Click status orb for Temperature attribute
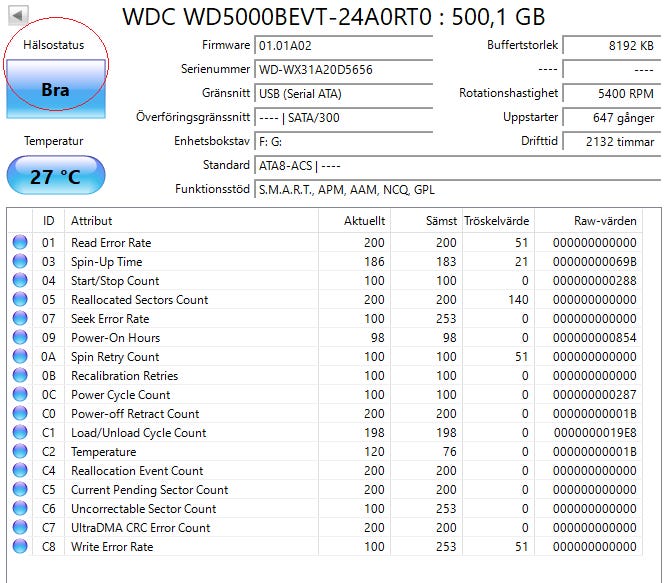The width and height of the screenshot is (668, 583). point(20,451)
